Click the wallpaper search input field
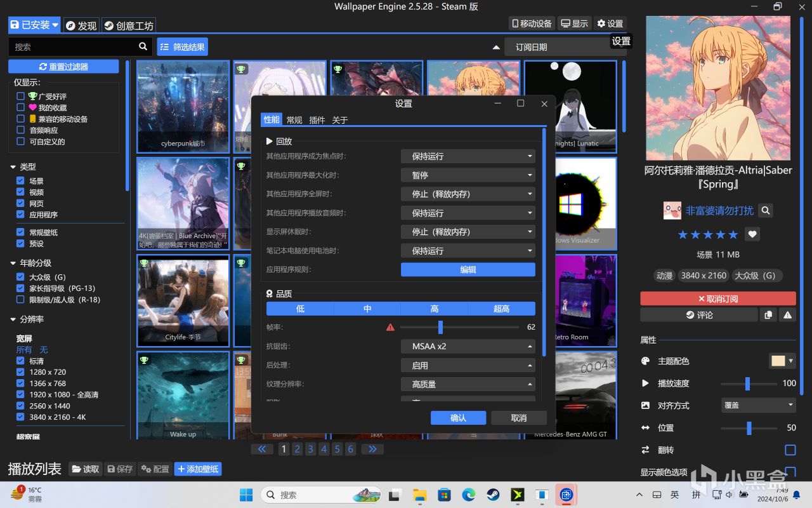 tap(73, 46)
